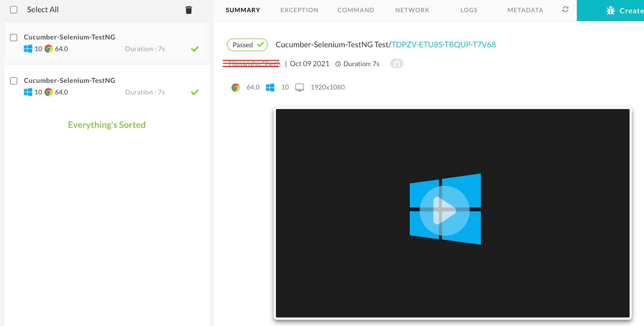Click Windows icon in first test row
The width and height of the screenshot is (644, 326).
click(x=28, y=49)
